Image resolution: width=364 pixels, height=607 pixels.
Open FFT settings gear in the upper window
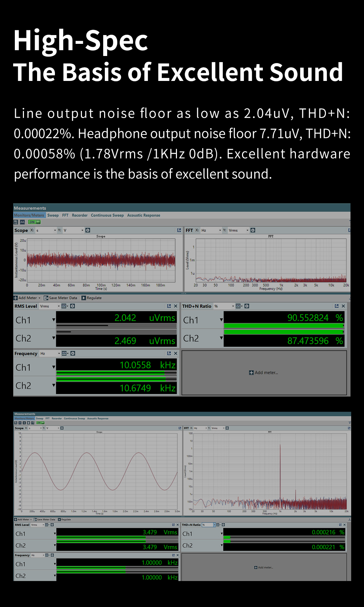click(253, 230)
